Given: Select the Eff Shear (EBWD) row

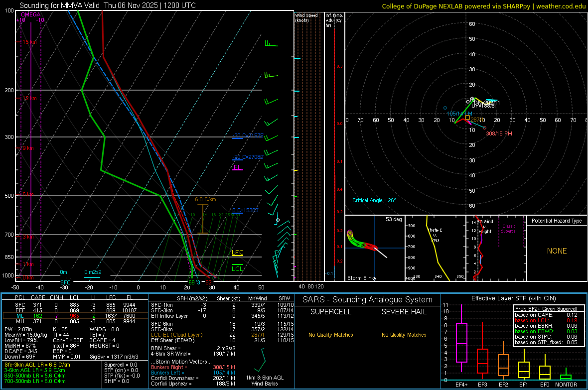Looking at the screenshot, I should (x=222, y=341).
